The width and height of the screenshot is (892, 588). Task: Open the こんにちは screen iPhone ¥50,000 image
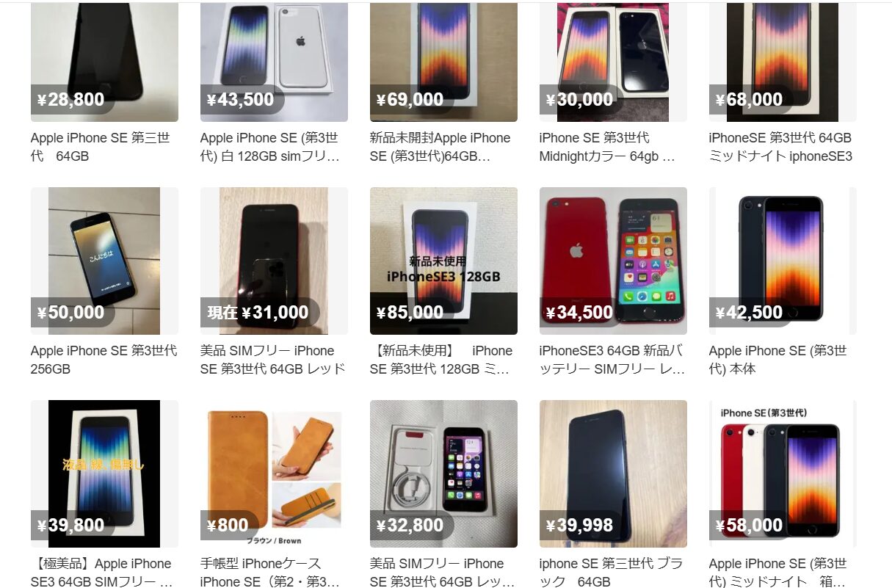pyautogui.click(x=104, y=261)
